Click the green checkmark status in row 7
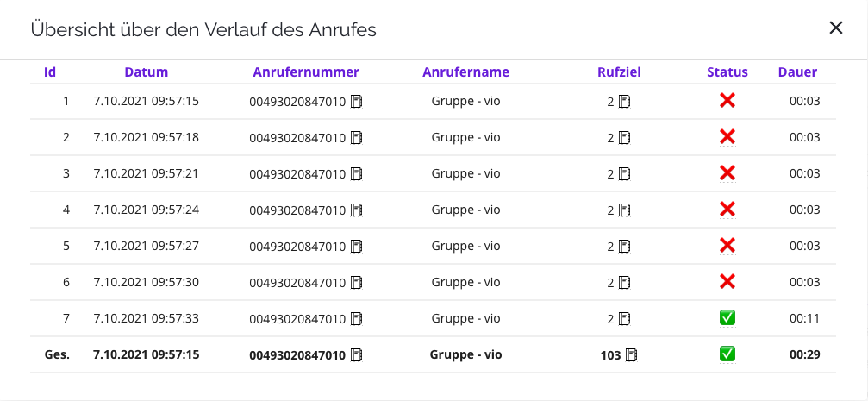868x401 pixels. (727, 318)
